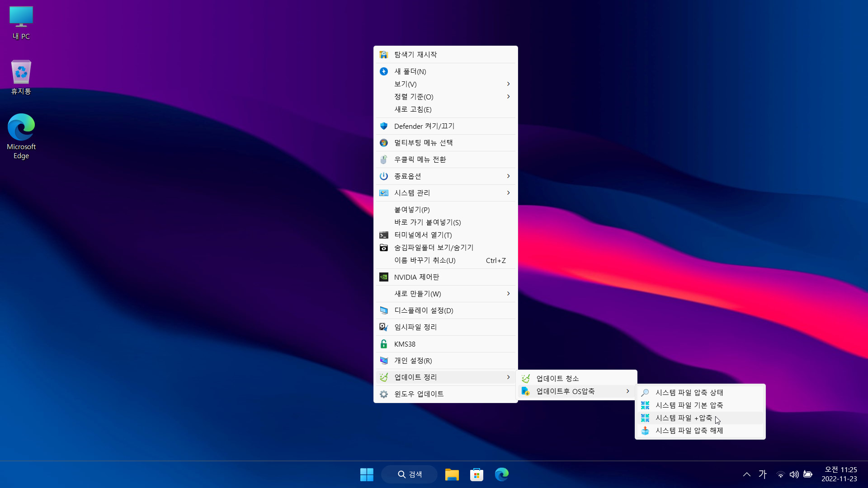This screenshot has height=488, width=868.
Task: Click the KMS38 label text
Action: pyautogui.click(x=405, y=344)
